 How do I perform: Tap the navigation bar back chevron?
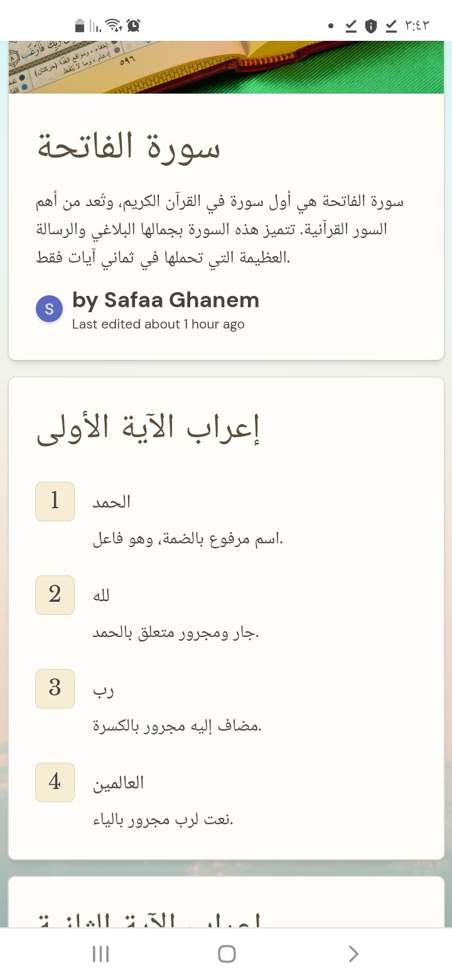coord(353,954)
